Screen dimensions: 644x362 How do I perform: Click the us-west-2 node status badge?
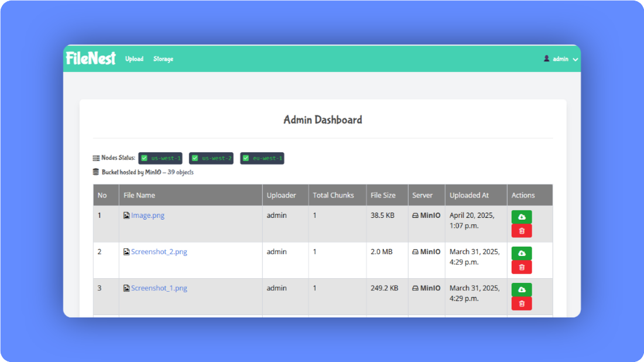(211, 158)
